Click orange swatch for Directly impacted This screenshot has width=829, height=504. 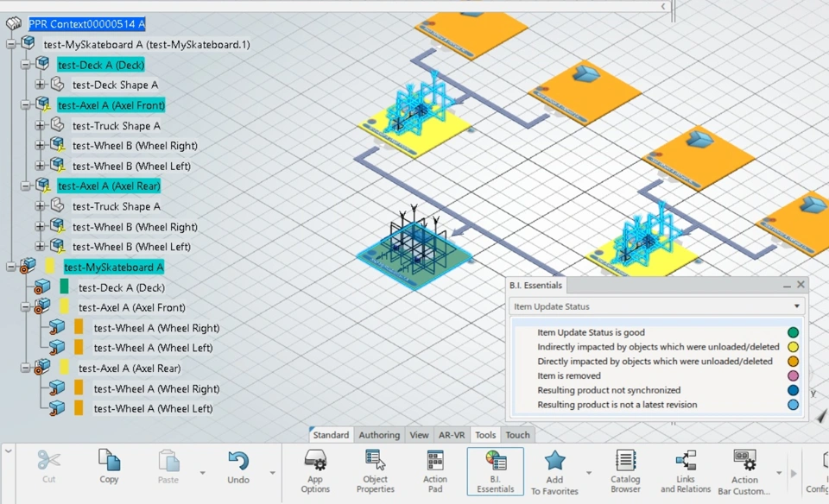tap(793, 362)
